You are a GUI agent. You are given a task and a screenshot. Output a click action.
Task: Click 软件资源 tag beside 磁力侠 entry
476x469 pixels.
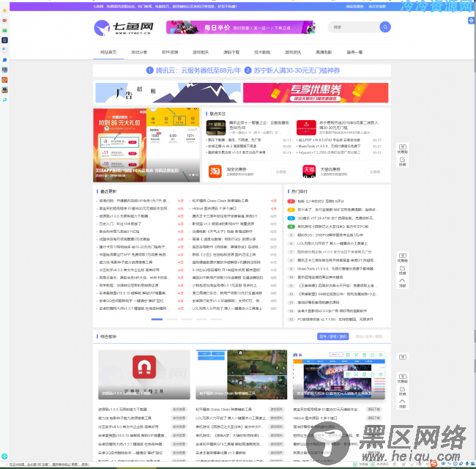[179, 418]
